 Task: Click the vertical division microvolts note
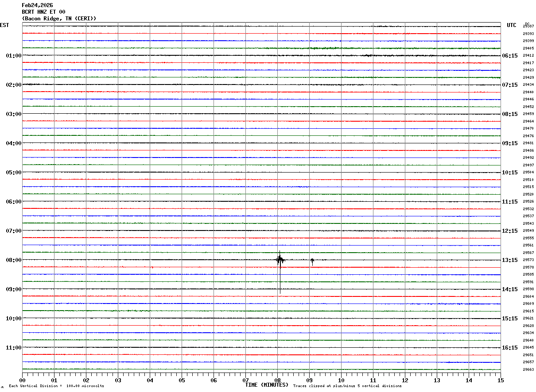pyautogui.click(x=56, y=386)
